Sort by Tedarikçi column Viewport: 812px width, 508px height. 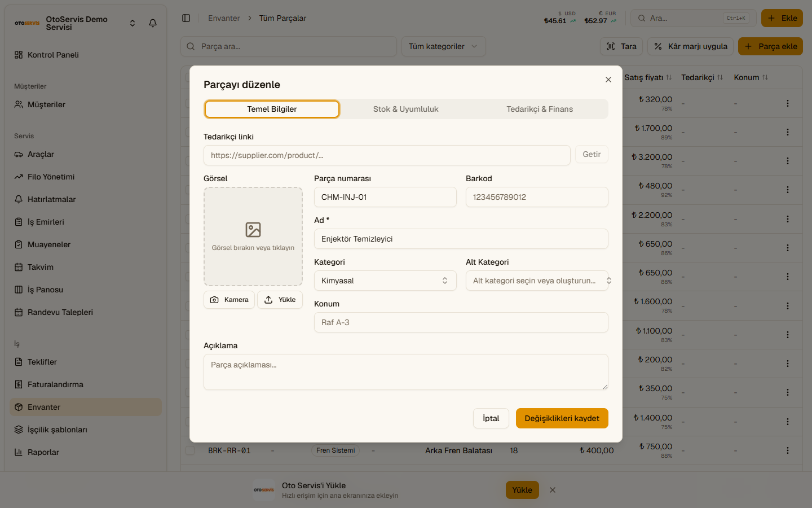[702, 77]
